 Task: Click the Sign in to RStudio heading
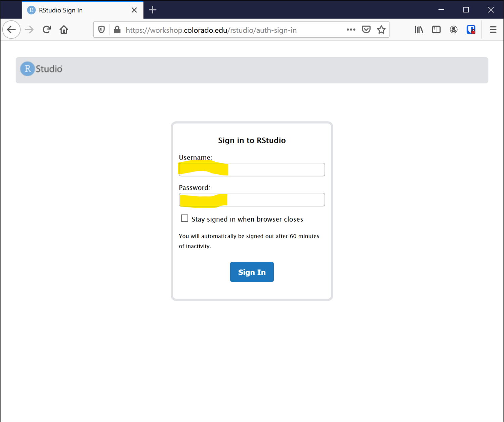pyautogui.click(x=252, y=140)
